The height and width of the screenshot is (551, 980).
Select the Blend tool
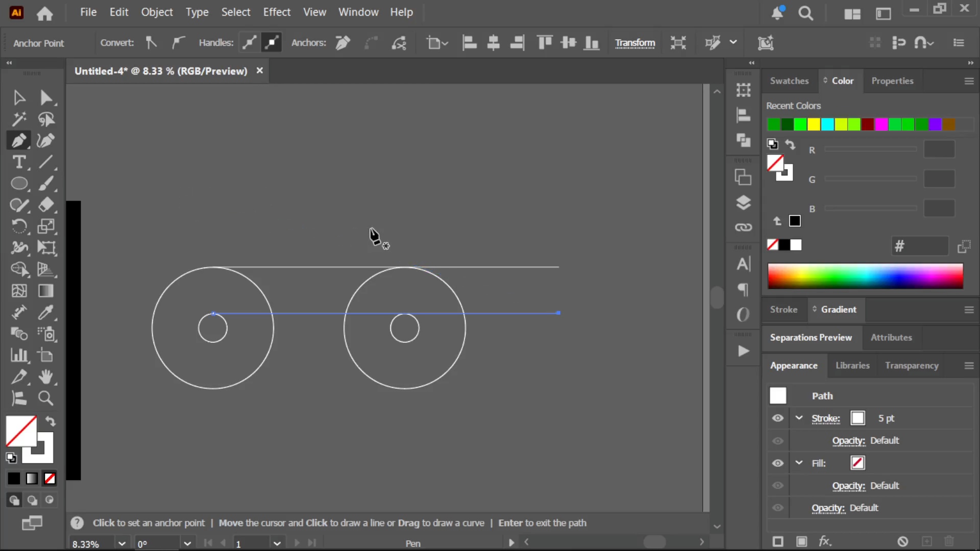pos(19,334)
